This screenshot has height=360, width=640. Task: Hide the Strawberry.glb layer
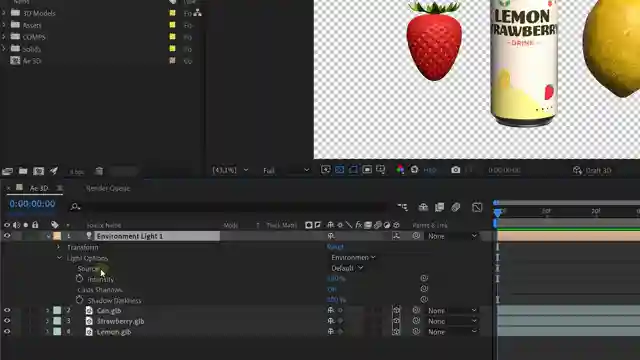[x=7, y=321]
